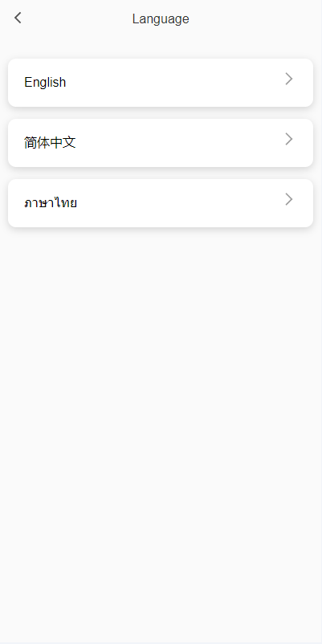Click the Language page title
Image resolution: width=322 pixels, height=644 pixels.
tap(161, 19)
